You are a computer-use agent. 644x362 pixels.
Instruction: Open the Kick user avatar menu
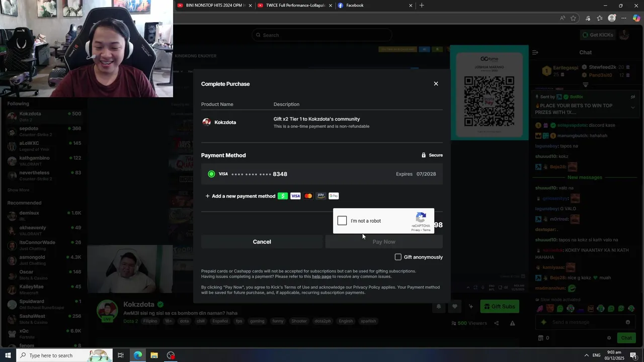[624, 35]
